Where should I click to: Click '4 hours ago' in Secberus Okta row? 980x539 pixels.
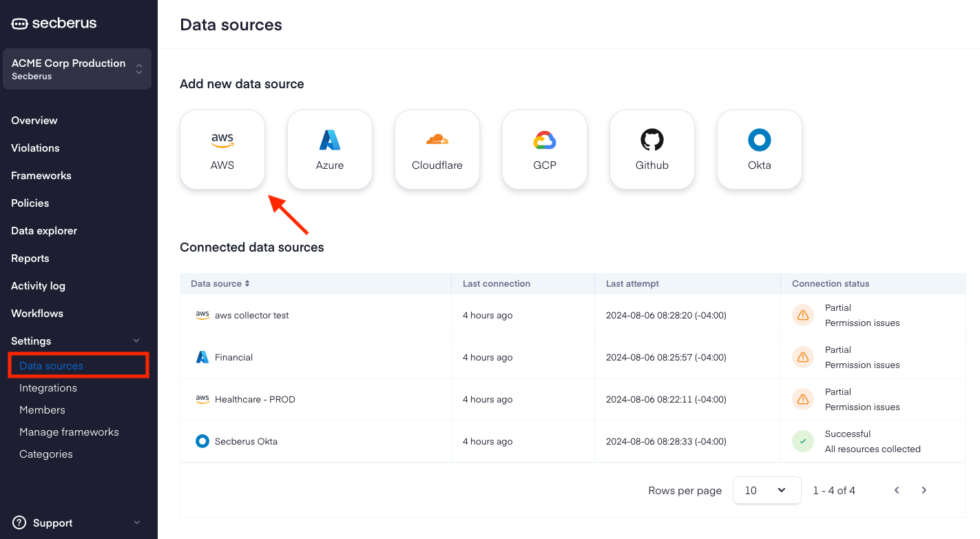(x=488, y=441)
